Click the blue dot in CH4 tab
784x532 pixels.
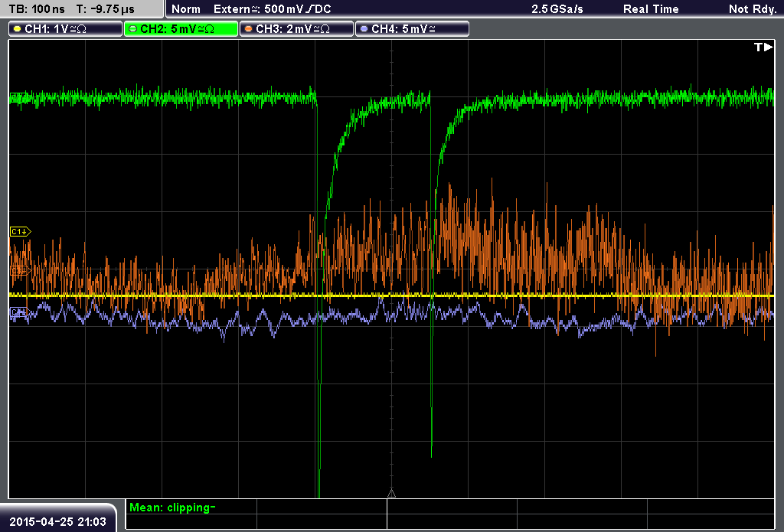point(364,29)
